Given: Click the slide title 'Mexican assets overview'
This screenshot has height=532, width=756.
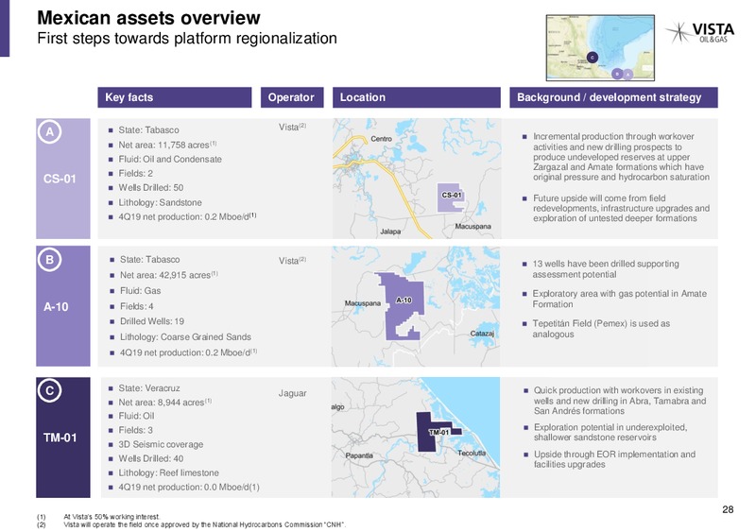Looking at the screenshot, I should [148, 18].
